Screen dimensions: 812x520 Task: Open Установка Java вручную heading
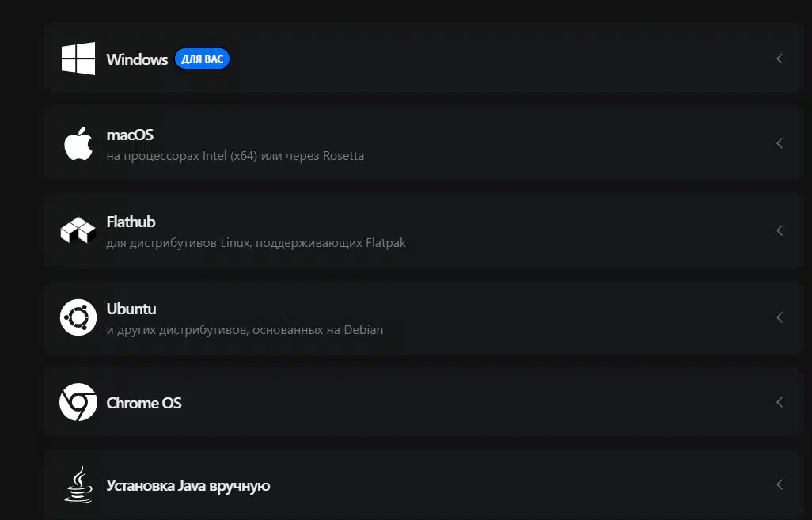(x=188, y=486)
